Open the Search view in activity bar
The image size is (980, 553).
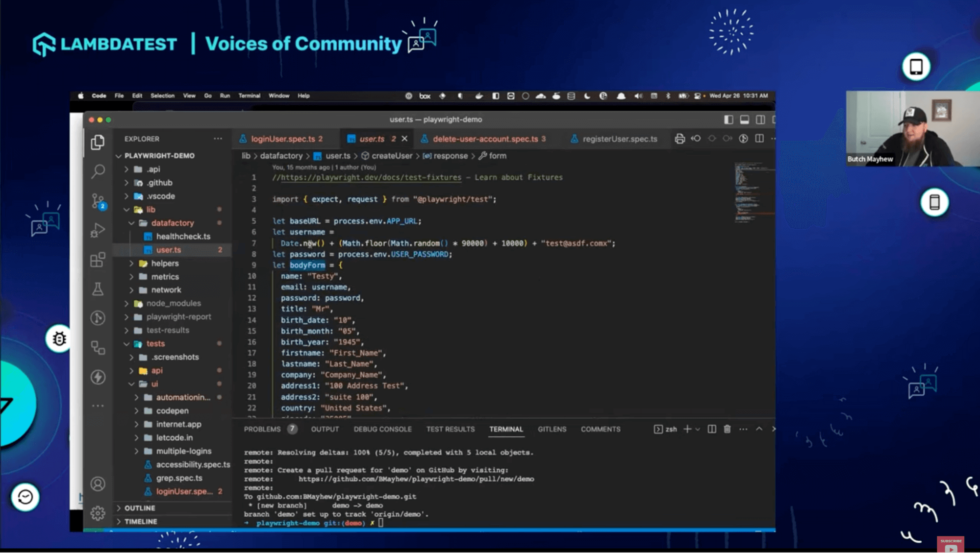click(98, 171)
